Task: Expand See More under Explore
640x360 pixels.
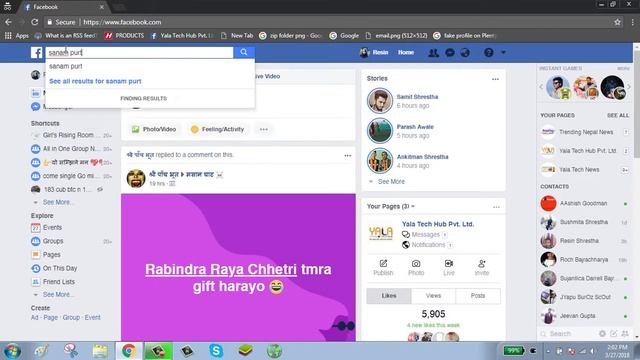Action: pyautogui.click(x=59, y=295)
